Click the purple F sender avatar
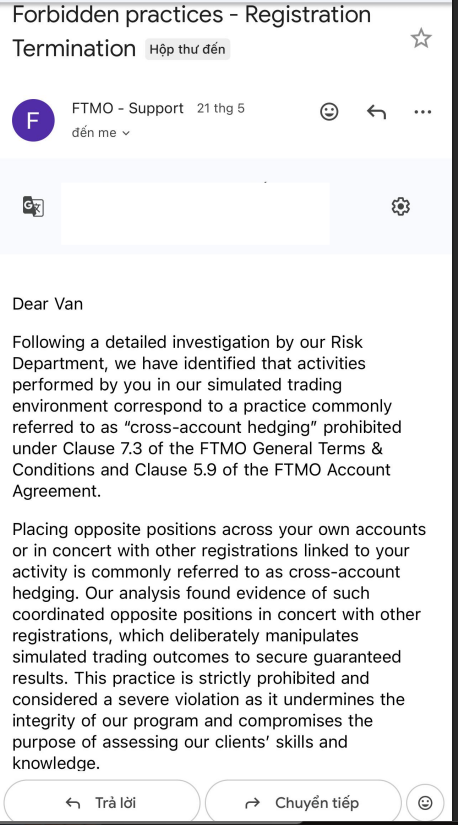458x825 pixels. 33,120
